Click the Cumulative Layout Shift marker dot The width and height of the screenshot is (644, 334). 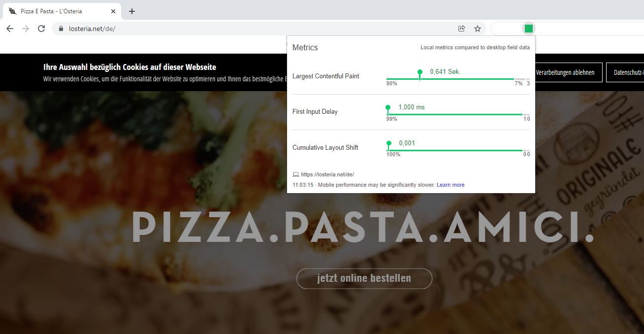coord(388,143)
